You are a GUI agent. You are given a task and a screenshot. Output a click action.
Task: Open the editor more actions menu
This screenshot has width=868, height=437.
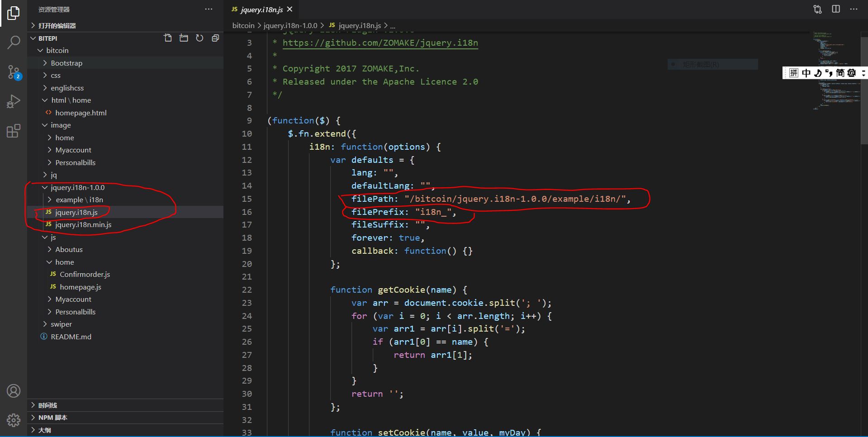tap(854, 9)
